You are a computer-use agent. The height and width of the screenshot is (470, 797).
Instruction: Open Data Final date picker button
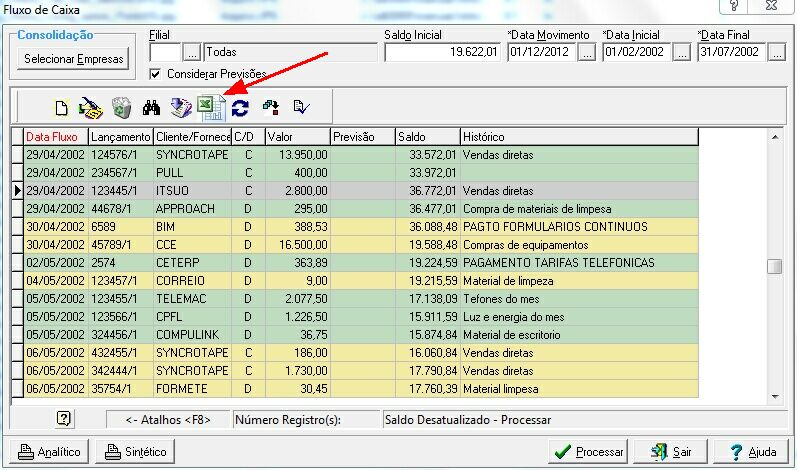777,52
